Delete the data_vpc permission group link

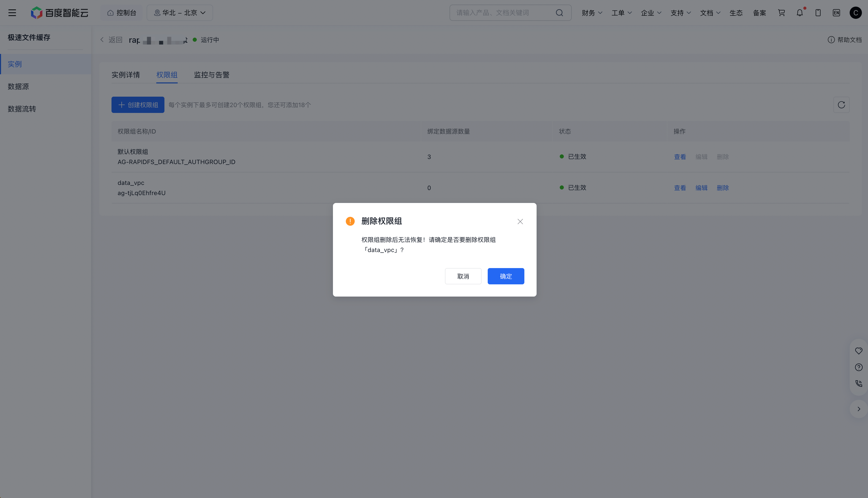pyautogui.click(x=723, y=188)
